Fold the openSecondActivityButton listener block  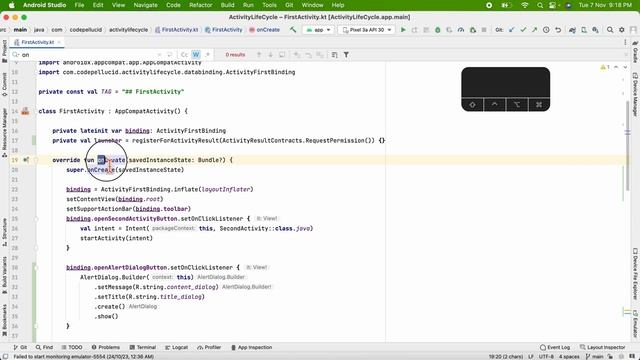click(x=36, y=219)
